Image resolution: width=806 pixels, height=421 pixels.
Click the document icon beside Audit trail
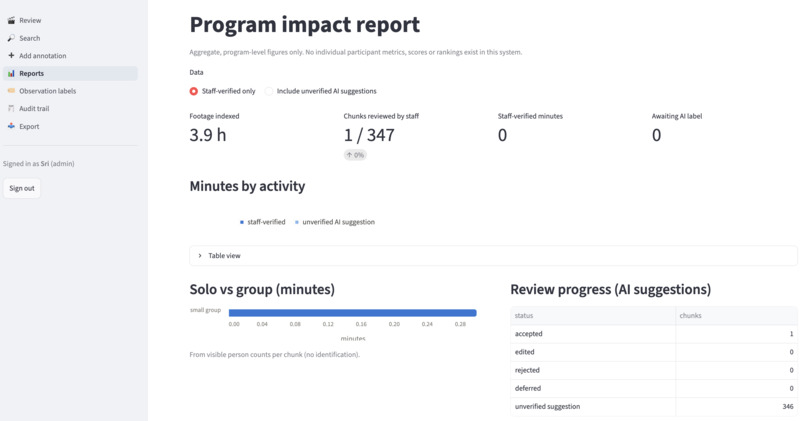click(x=11, y=108)
